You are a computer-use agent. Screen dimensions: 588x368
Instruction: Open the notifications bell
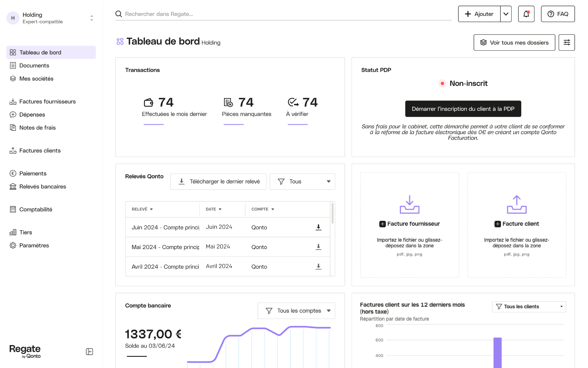coord(526,14)
